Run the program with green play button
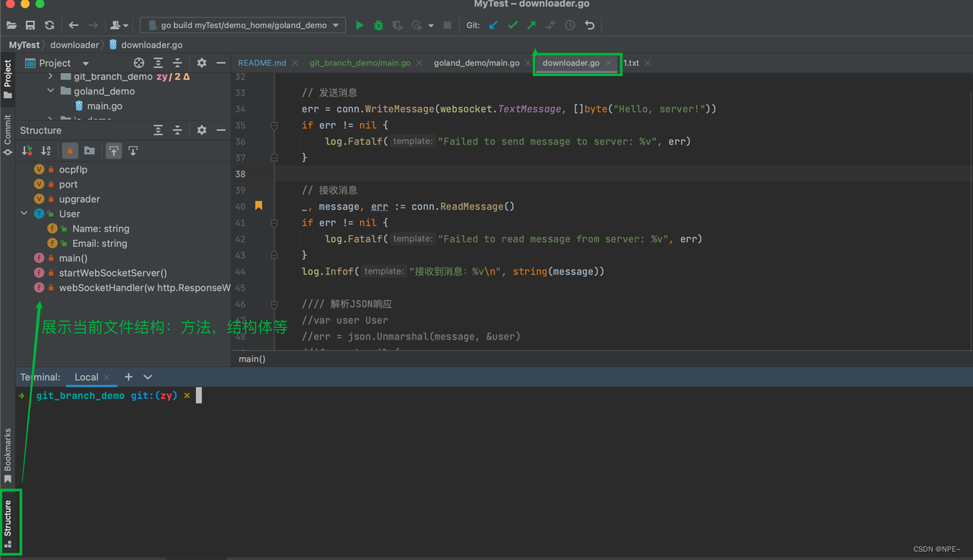This screenshot has height=560, width=973. [x=360, y=25]
